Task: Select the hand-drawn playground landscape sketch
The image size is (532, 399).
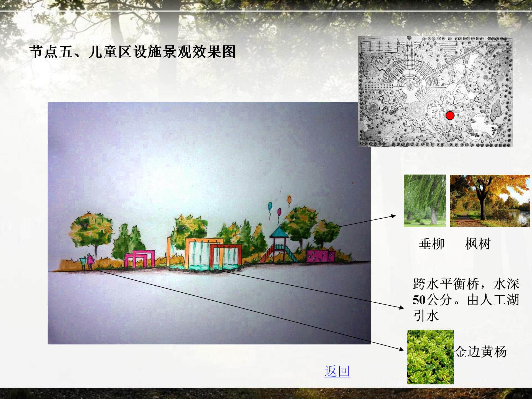Action: [209, 223]
